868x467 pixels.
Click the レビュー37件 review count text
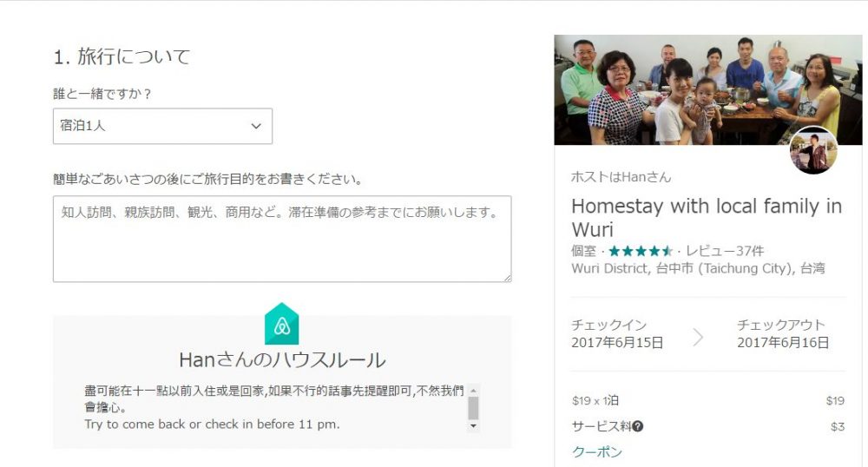(x=725, y=251)
